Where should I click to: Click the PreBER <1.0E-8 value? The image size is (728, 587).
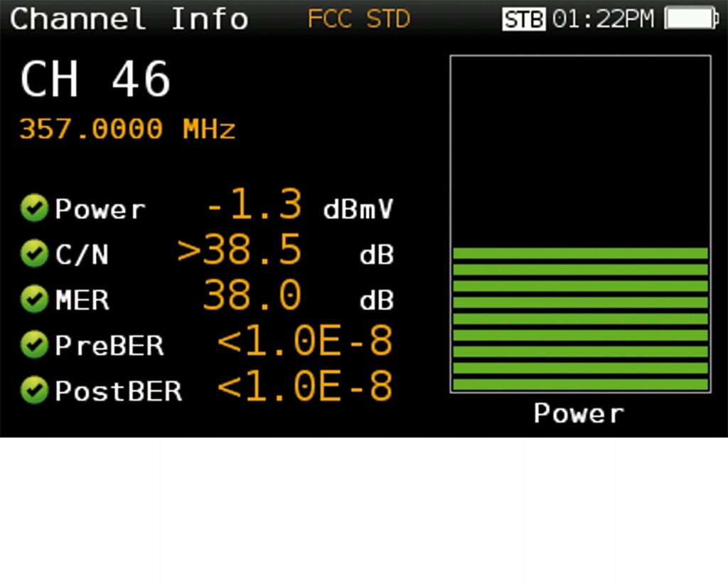coord(305,341)
